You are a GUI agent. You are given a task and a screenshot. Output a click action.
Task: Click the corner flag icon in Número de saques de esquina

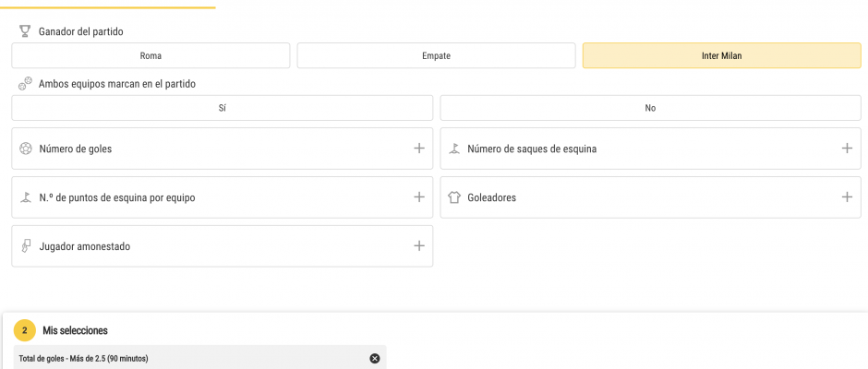[x=454, y=149]
